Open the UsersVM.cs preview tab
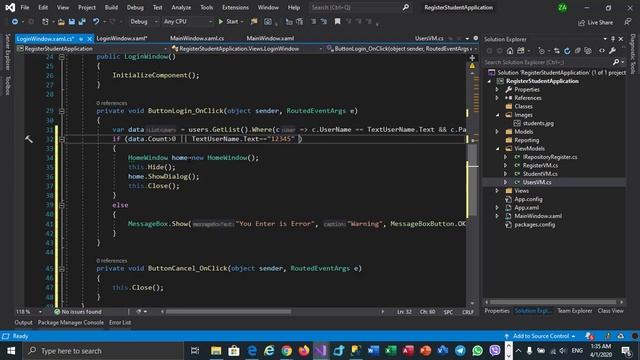 (x=429, y=38)
